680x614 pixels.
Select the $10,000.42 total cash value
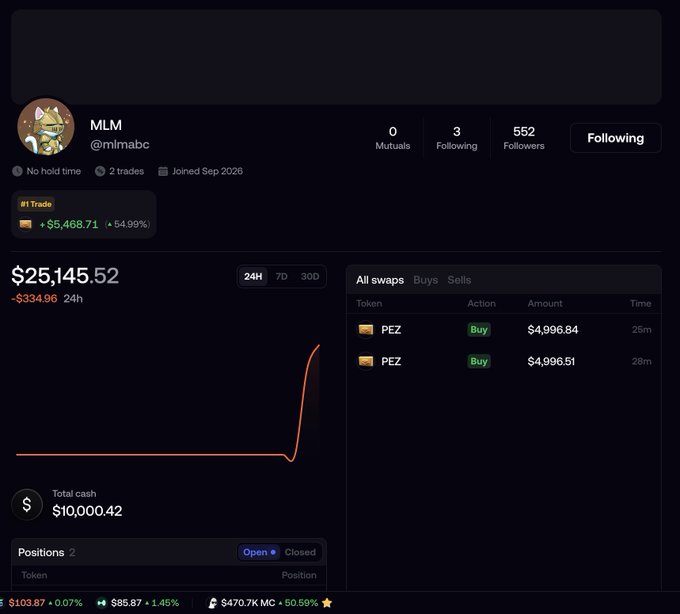pos(87,511)
